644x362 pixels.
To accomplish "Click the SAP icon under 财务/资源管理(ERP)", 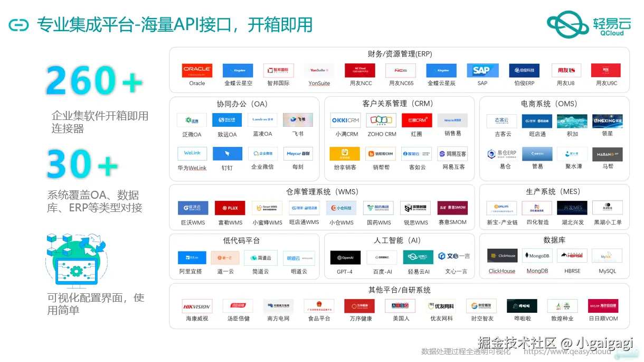I will tap(482, 70).
